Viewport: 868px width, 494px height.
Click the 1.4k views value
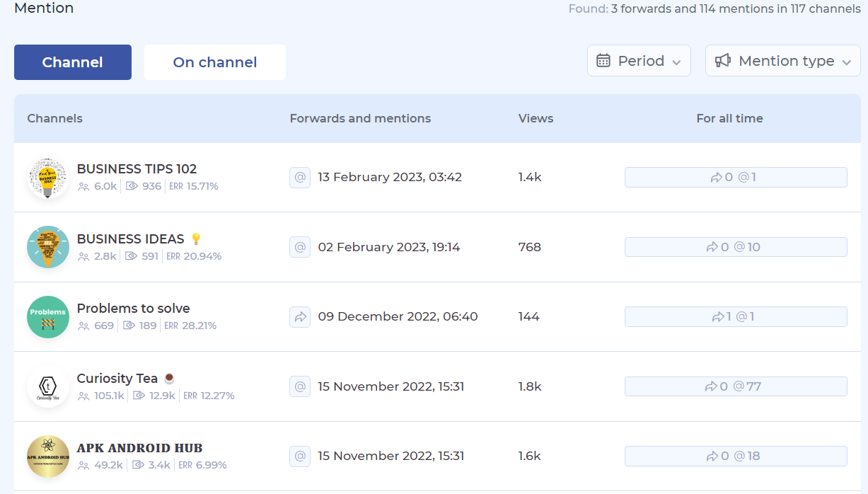tap(530, 177)
